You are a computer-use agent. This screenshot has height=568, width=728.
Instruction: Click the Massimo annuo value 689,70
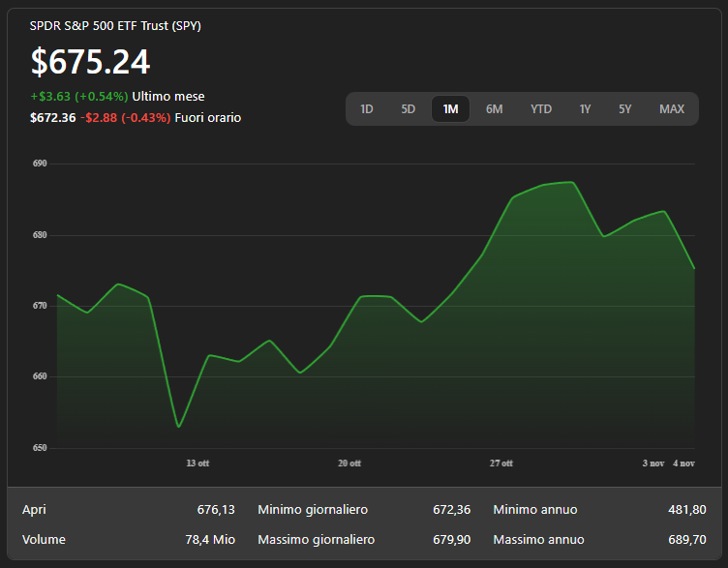(x=686, y=539)
